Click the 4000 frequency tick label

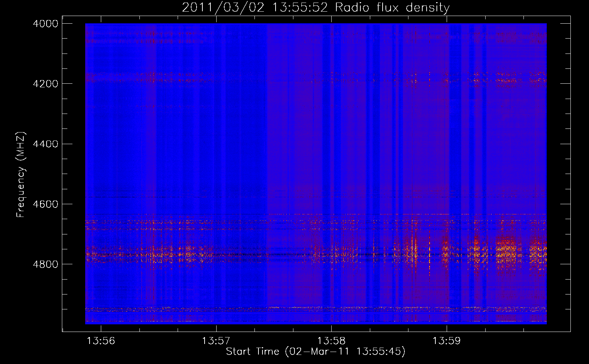pyautogui.click(x=46, y=24)
